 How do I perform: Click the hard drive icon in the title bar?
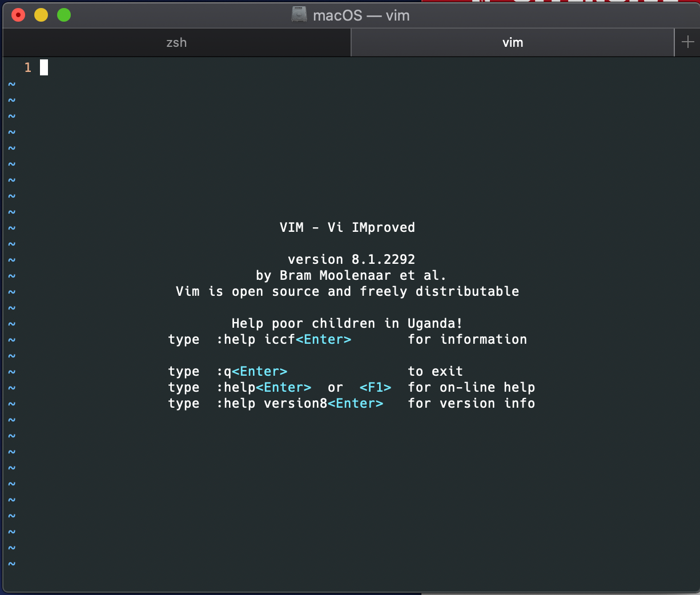pos(299,15)
